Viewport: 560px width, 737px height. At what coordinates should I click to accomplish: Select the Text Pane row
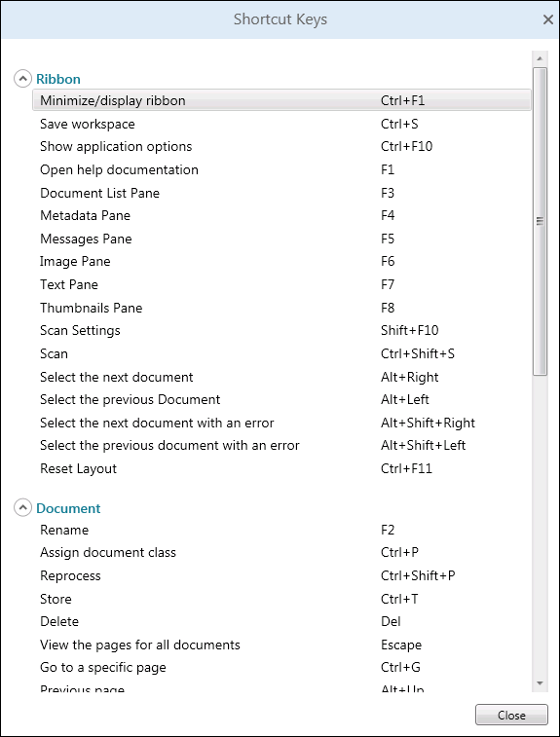[281, 284]
